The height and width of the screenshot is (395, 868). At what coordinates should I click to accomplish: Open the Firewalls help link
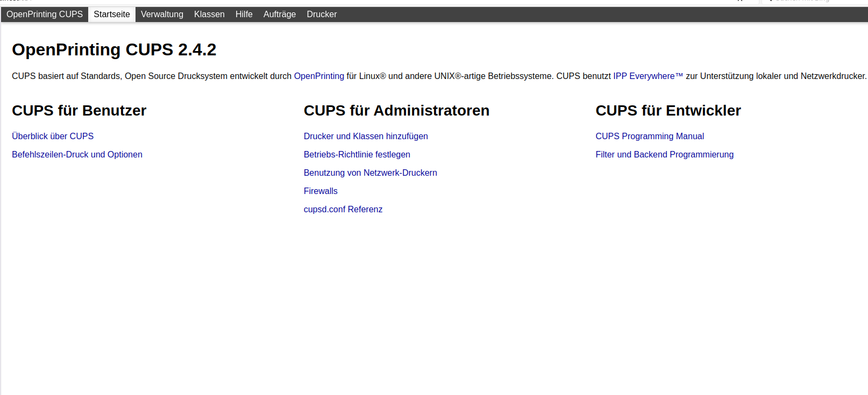[x=321, y=191]
